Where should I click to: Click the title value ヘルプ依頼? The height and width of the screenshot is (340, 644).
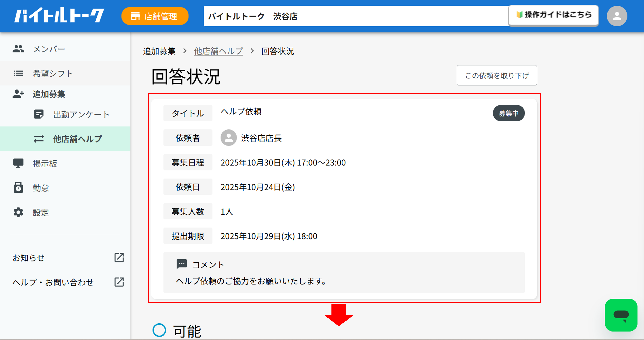[x=241, y=111]
